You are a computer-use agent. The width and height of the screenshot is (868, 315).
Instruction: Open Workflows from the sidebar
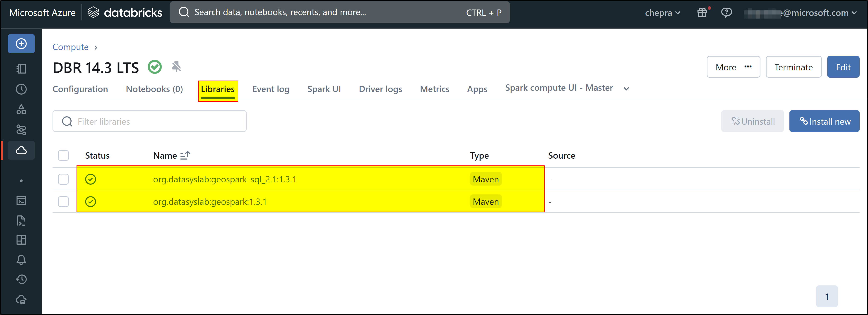(x=21, y=130)
